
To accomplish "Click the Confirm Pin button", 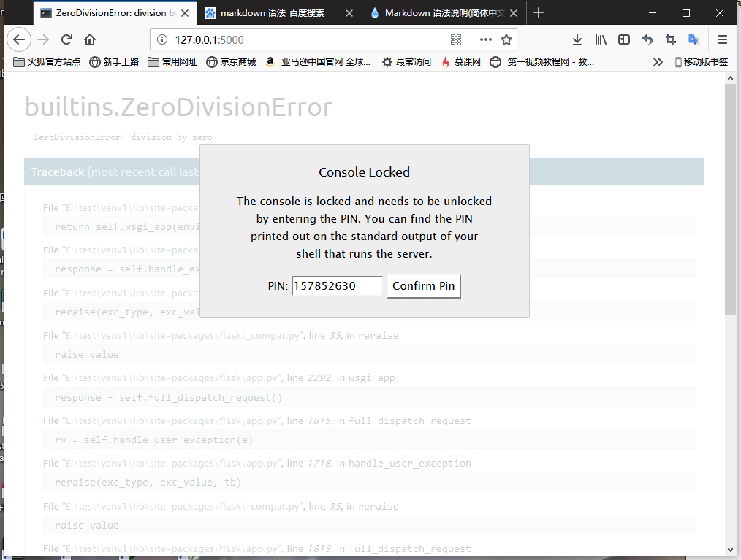I will 423,286.
